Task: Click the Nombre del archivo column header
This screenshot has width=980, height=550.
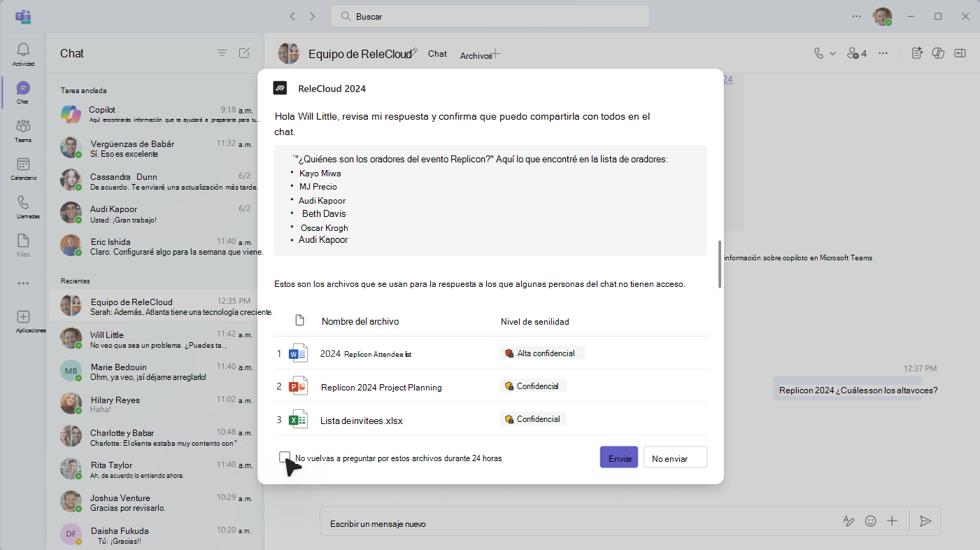Action: click(x=360, y=321)
